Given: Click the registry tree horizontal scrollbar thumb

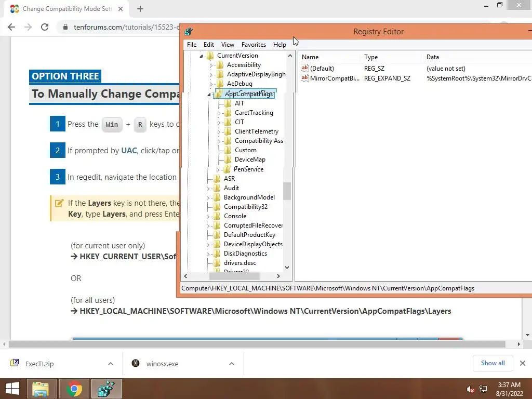Looking at the screenshot, I should (x=234, y=276).
